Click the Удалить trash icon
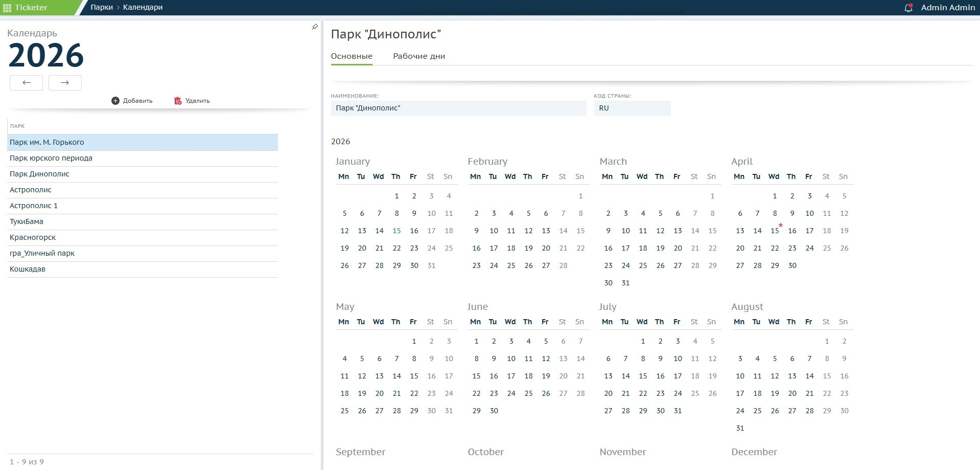Image resolution: width=980 pixels, height=470 pixels. (178, 101)
